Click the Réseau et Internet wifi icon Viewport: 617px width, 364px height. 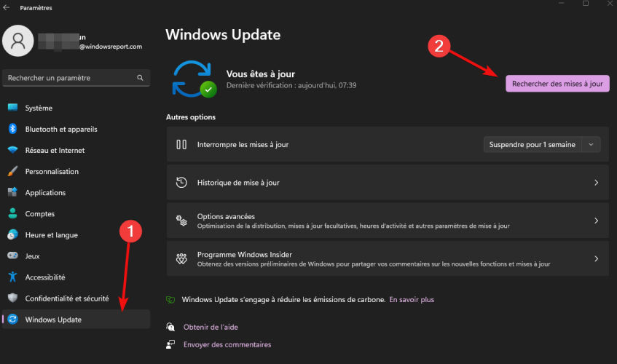tap(12, 150)
